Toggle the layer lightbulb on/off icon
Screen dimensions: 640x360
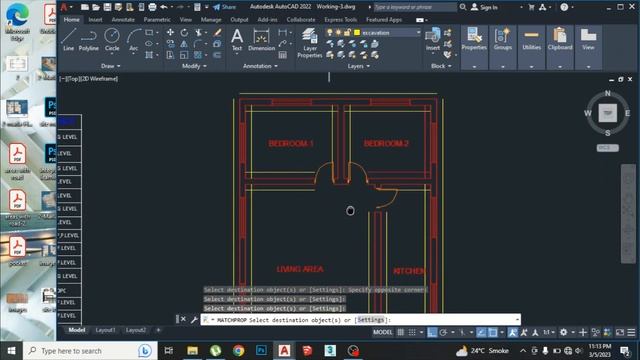click(329, 32)
